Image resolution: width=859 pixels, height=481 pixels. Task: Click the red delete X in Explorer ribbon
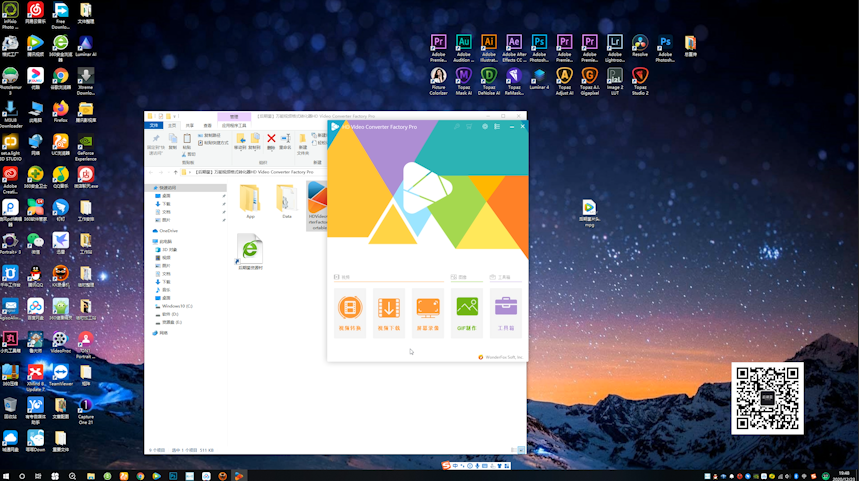[x=271, y=139]
